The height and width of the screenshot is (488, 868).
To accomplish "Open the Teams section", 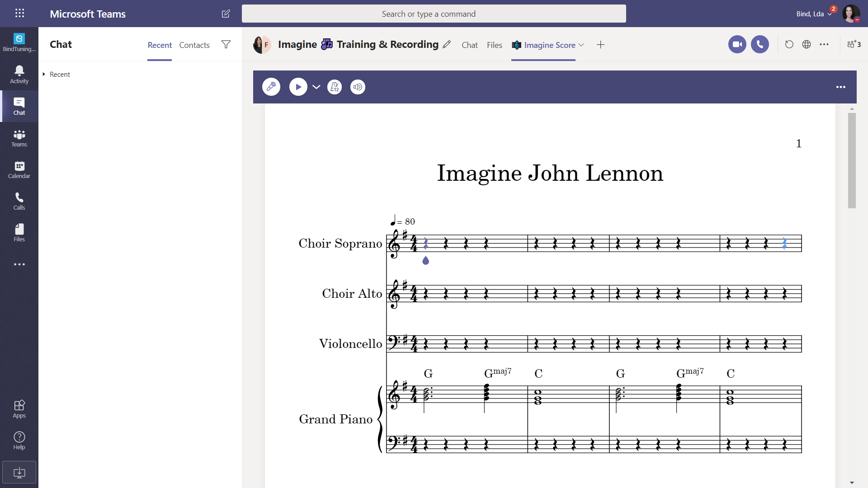I will [19, 138].
